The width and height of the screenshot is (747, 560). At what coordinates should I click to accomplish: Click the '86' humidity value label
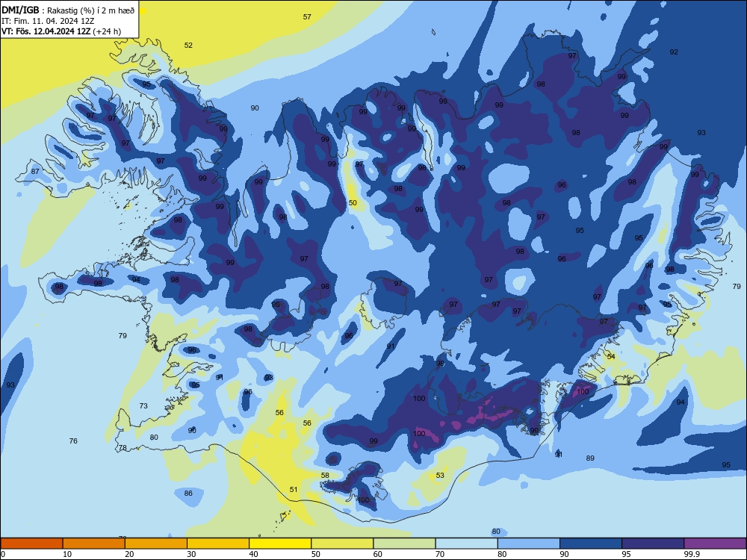(x=189, y=494)
